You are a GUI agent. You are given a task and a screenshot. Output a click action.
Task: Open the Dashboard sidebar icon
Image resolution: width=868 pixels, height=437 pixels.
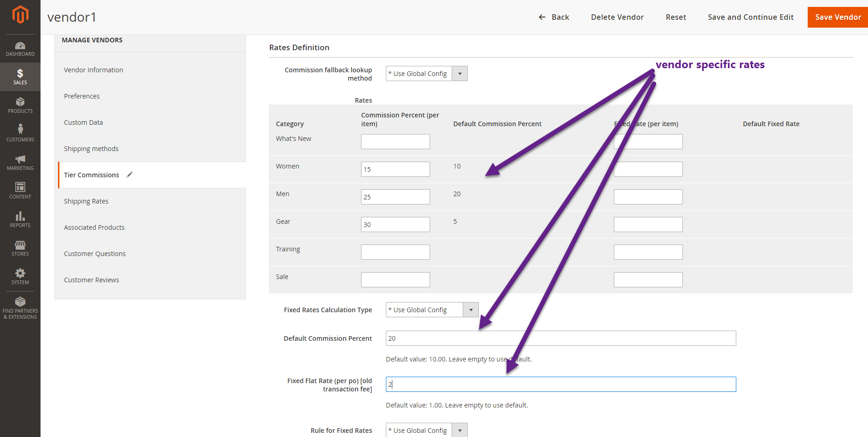pos(20,49)
